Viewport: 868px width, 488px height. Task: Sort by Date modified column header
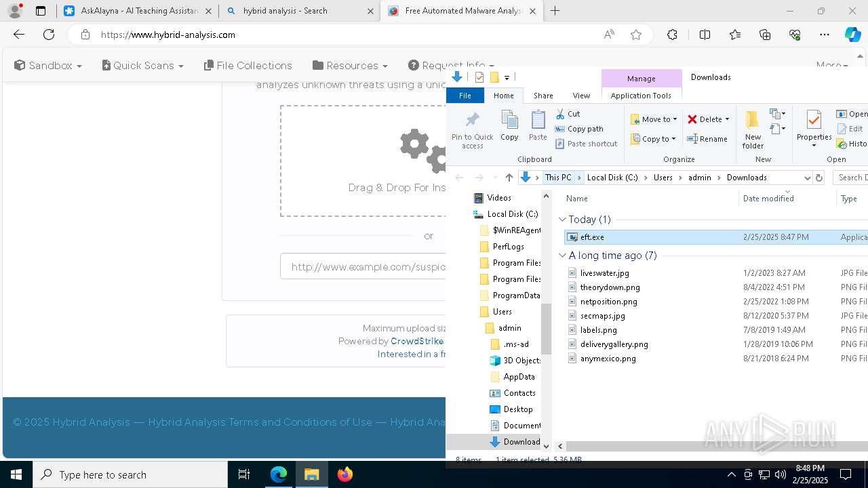coord(768,199)
